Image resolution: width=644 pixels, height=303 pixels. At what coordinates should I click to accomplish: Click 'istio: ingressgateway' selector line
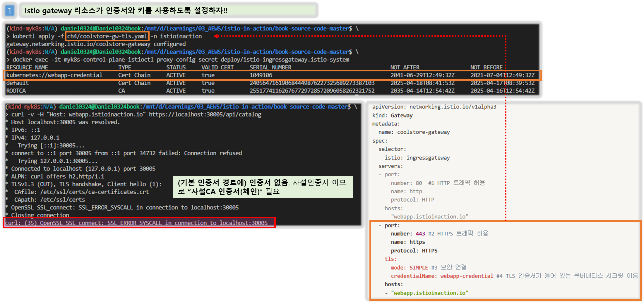[x=417, y=158]
